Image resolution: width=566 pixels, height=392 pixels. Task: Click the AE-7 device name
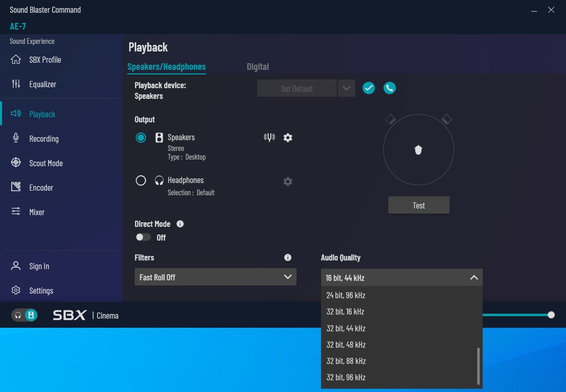coord(18,27)
